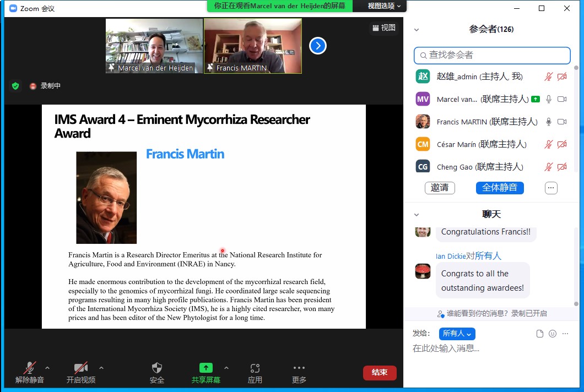Open the Apps icon in bottom toolbar
The height and width of the screenshot is (392, 584).
[x=255, y=368]
